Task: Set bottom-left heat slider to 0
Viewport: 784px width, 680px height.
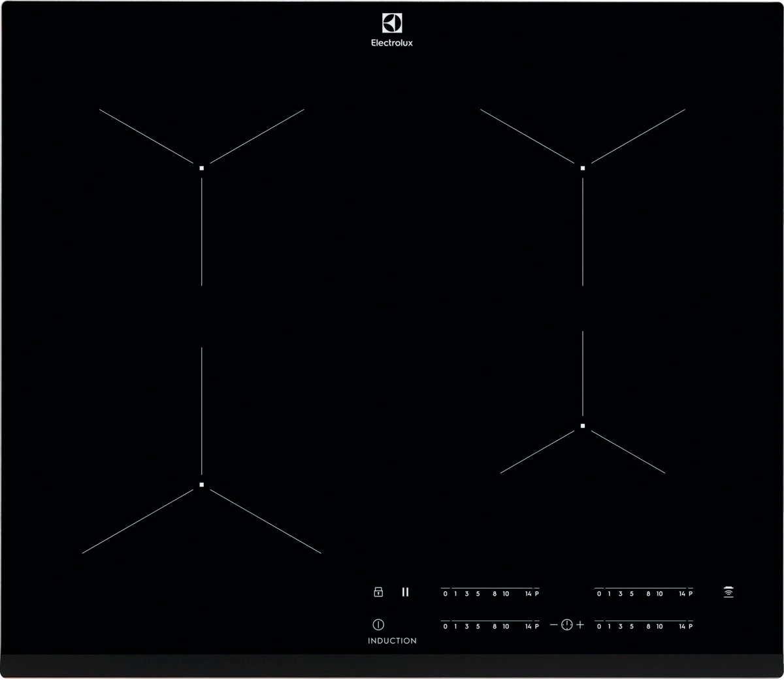Action: click(445, 626)
